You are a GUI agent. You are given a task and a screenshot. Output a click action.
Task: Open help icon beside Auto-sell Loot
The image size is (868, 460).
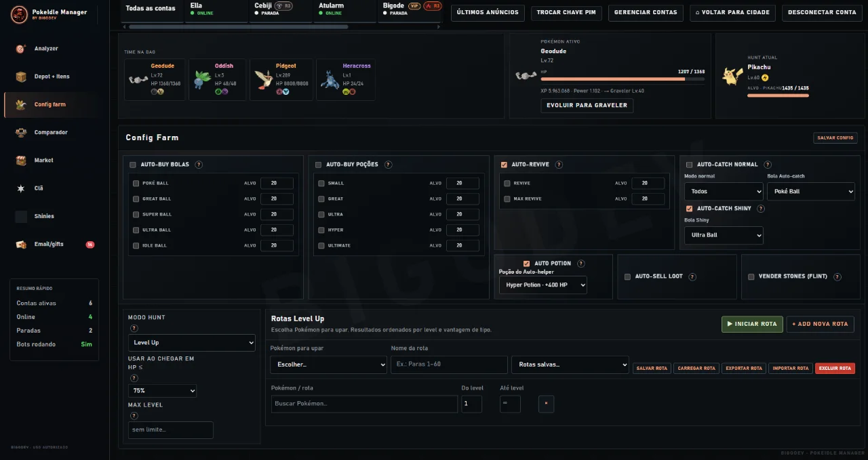coord(692,276)
